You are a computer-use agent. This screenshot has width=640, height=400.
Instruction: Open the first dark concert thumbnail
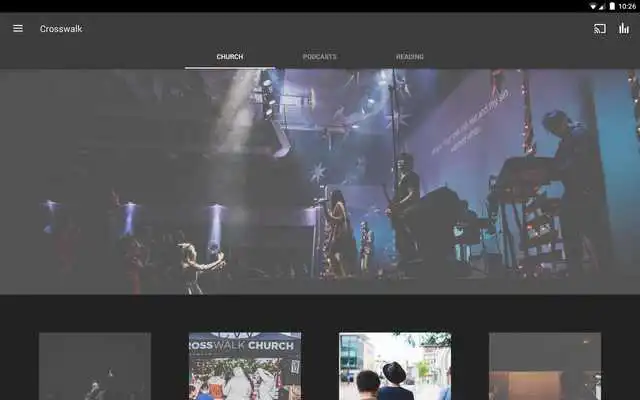click(95, 366)
